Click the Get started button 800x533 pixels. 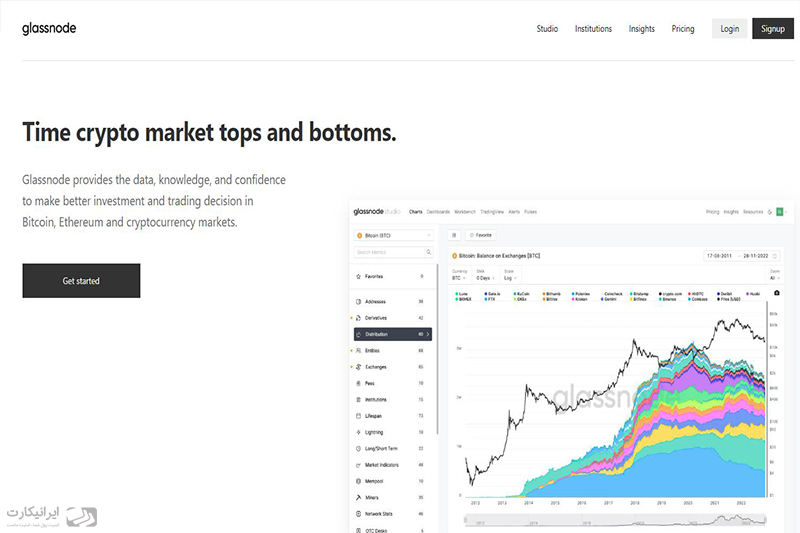coord(81,281)
